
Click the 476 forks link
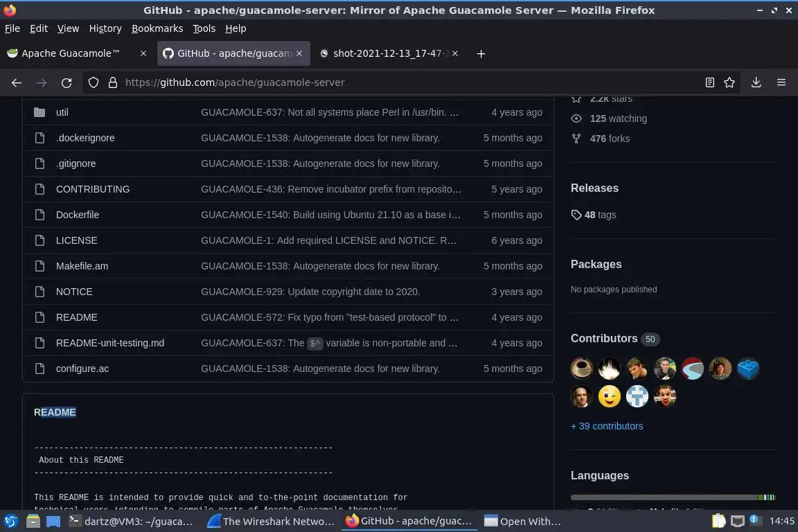[x=610, y=139]
